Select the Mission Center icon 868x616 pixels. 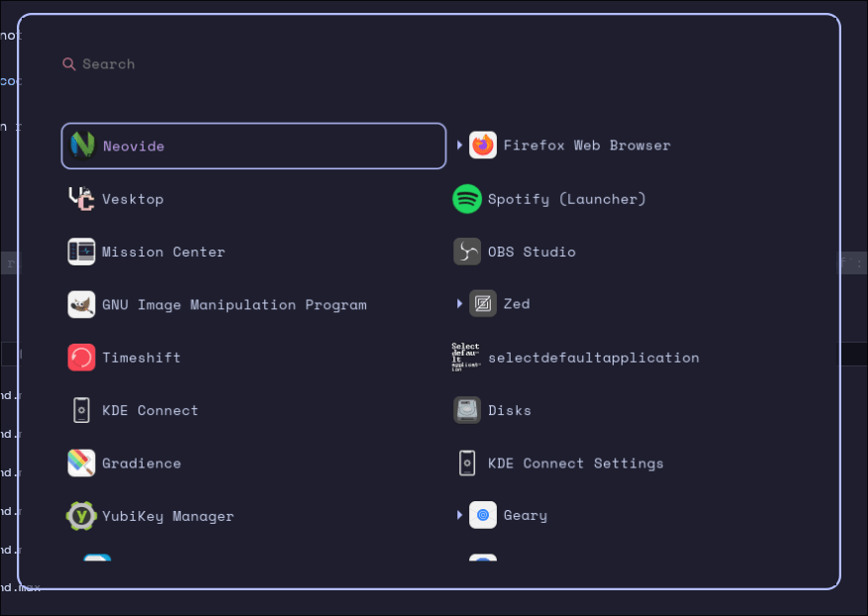pyautogui.click(x=81, y=252)
